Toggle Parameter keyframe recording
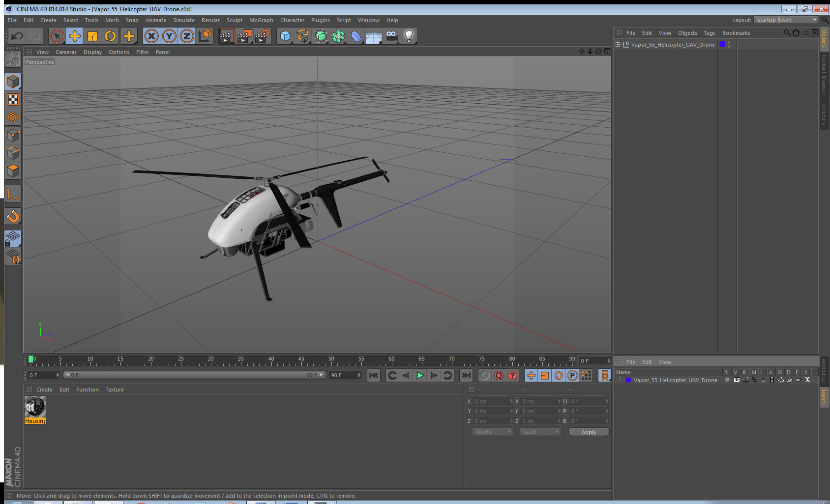The width and height of the screenshot is (830, 504). point(572,375)
